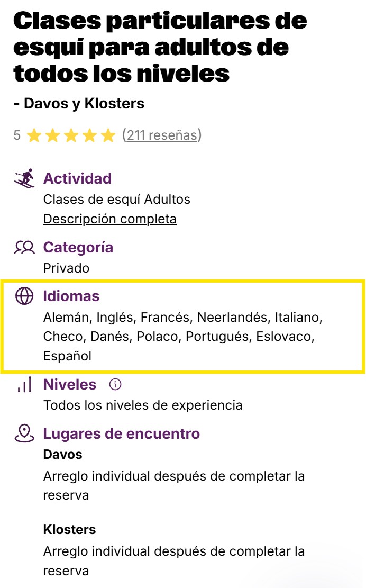Click the Niveles bar chart icon
Screen dimensions: 366x588
[x=24, y=385]
